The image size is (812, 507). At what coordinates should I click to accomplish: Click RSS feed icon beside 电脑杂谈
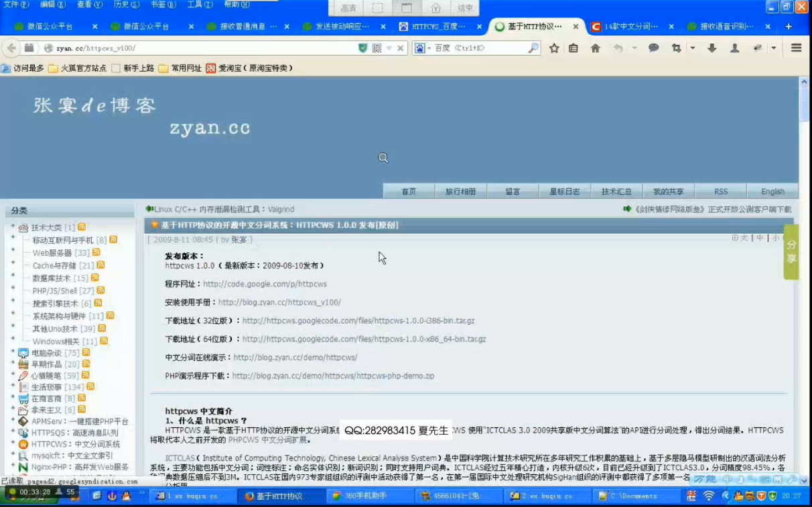pos(86,352)
